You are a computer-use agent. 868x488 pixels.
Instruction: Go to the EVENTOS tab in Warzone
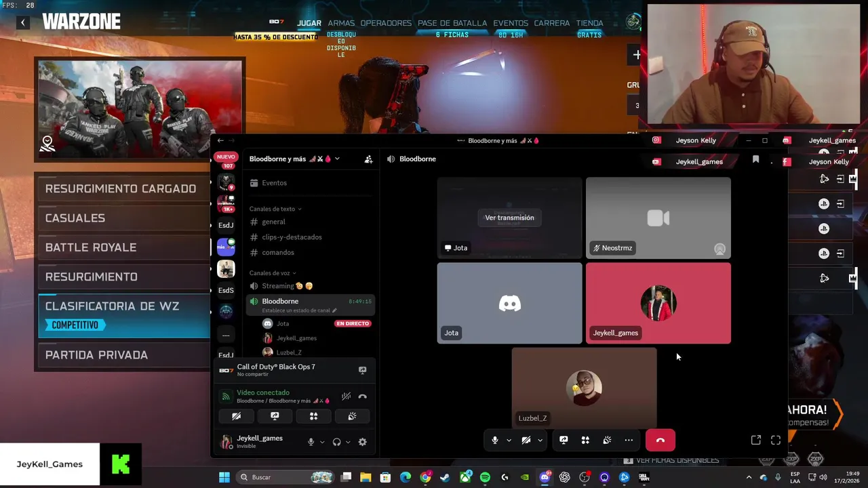(x=511, y=23)
